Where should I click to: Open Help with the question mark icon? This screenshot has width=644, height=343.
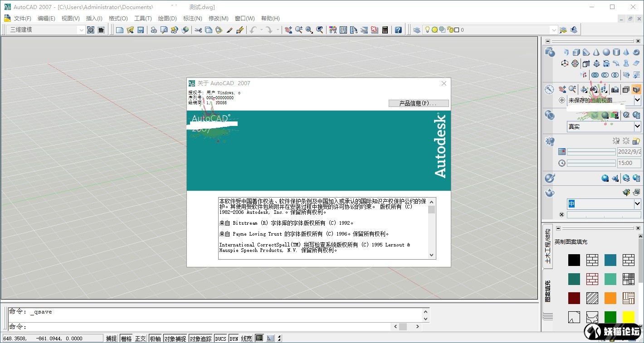(x=398, y=30)
